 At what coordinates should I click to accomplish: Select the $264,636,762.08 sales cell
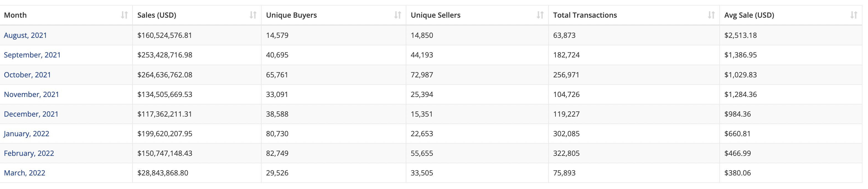[197, 75]
